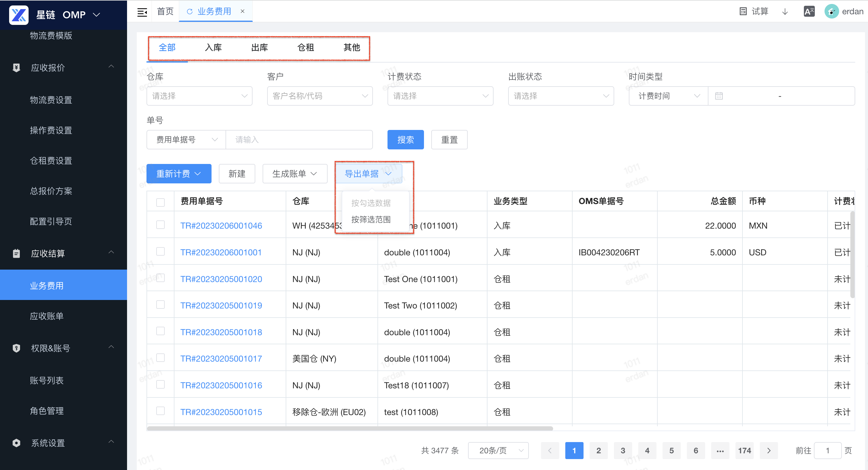The height and width of the screenshot is (470, 868).
Task: Open the 20条/页 page size dropdown
Action: (498, 451)
